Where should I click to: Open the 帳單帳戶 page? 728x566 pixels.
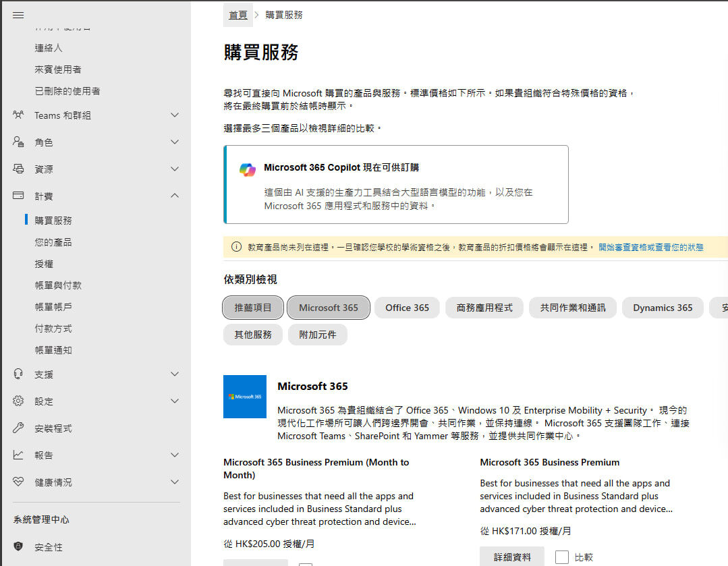53,307
